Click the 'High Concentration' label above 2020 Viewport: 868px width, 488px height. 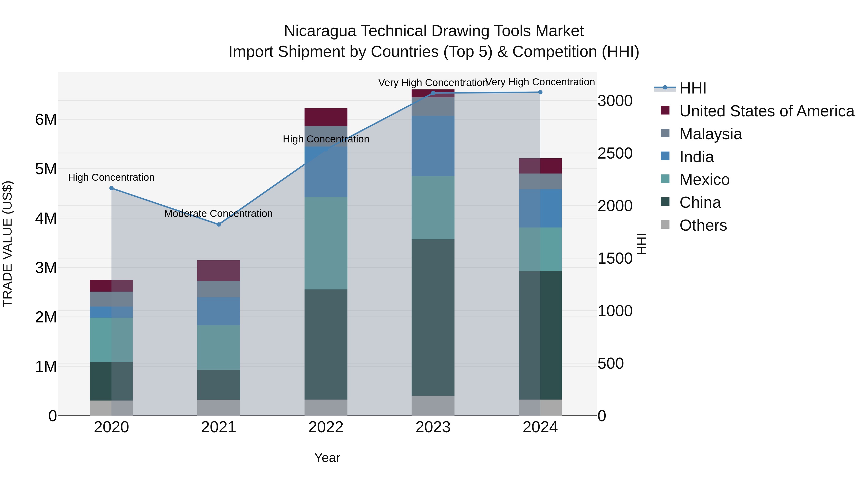pyautogui.click(x=111, y=177)
